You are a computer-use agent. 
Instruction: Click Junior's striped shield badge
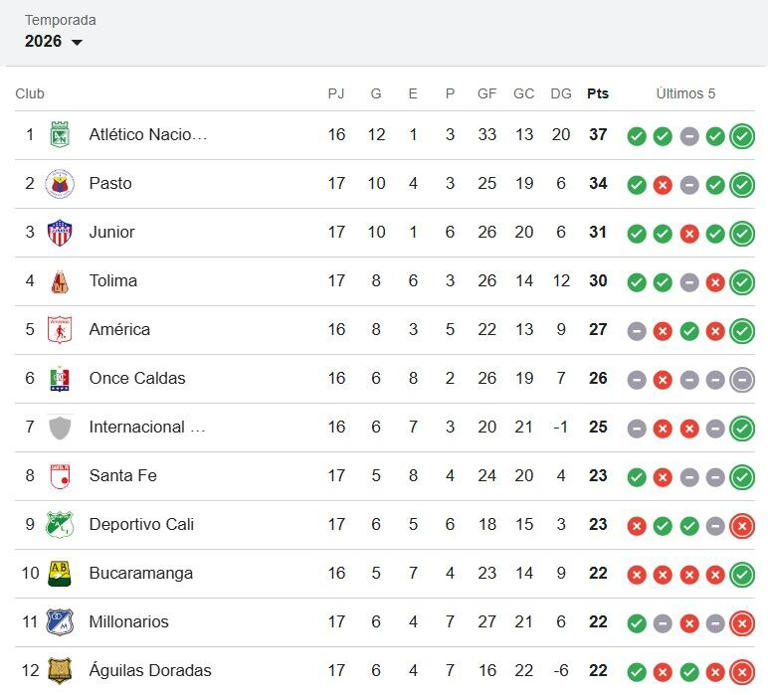tap(60, 232)
